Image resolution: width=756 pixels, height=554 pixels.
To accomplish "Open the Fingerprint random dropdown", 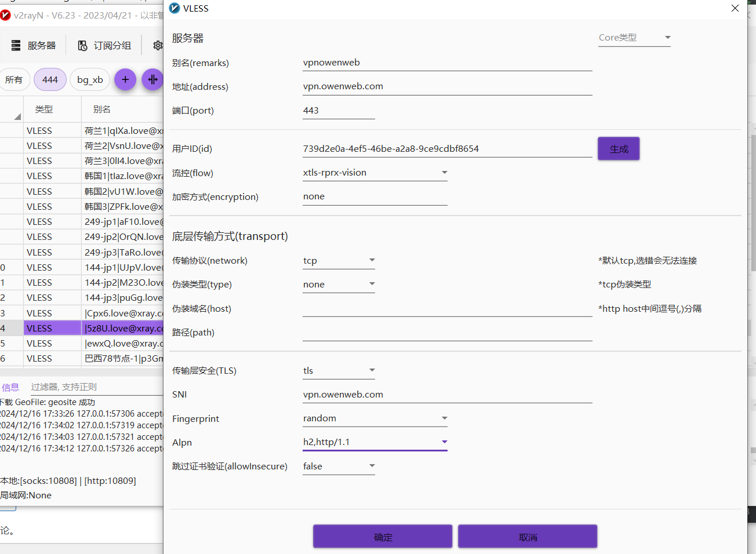I will [x=375, y=418].
